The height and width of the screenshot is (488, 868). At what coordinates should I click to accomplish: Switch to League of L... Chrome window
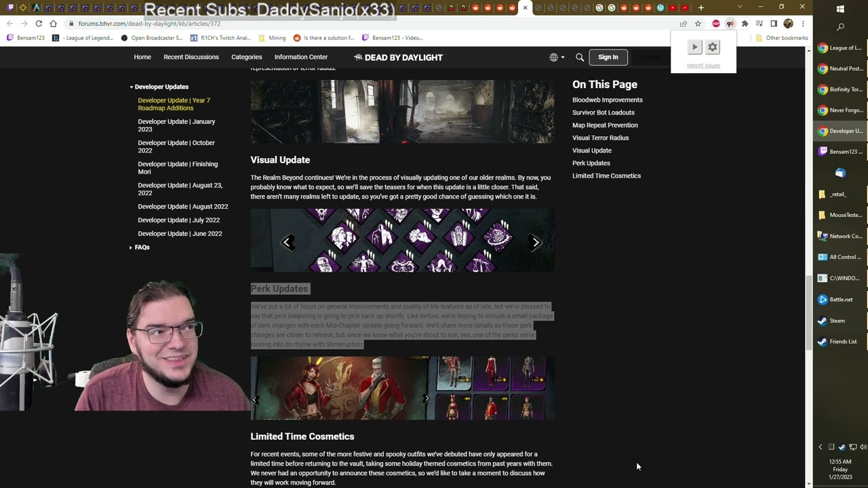[840, 48]
